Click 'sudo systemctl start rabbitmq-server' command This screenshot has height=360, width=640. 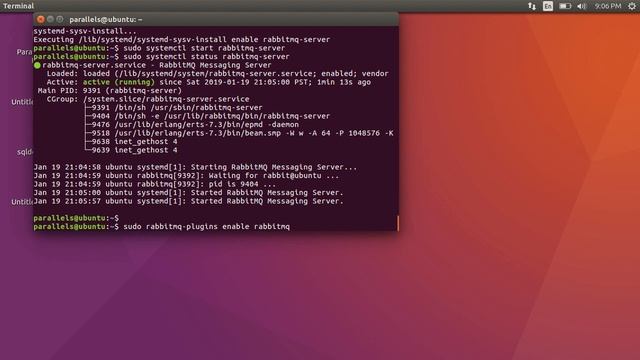click(204, 48)
